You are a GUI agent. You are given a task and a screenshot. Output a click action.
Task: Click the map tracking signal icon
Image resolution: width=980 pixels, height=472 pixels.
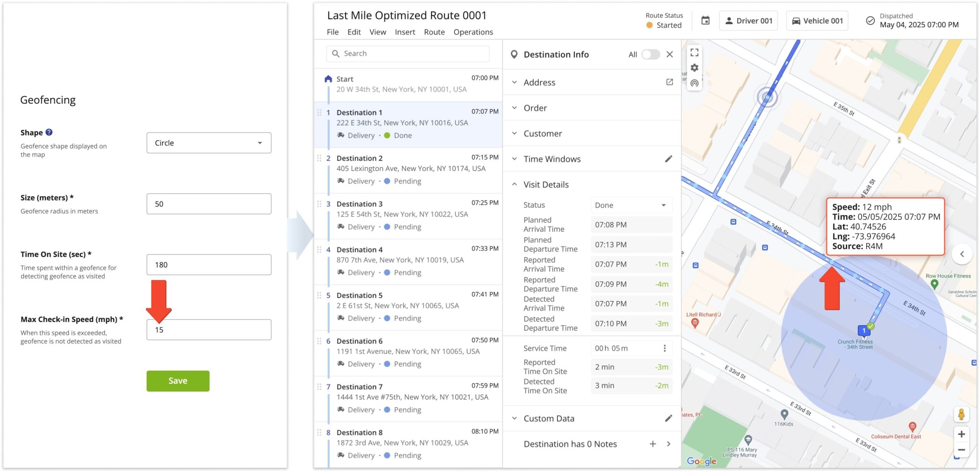(694, 83)
